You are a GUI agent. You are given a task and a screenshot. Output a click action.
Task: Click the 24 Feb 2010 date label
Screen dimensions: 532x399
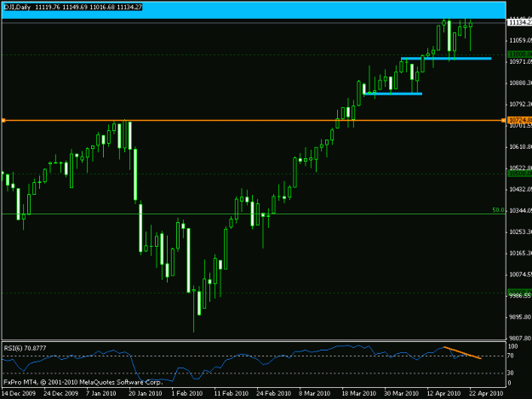pos(273,393)
